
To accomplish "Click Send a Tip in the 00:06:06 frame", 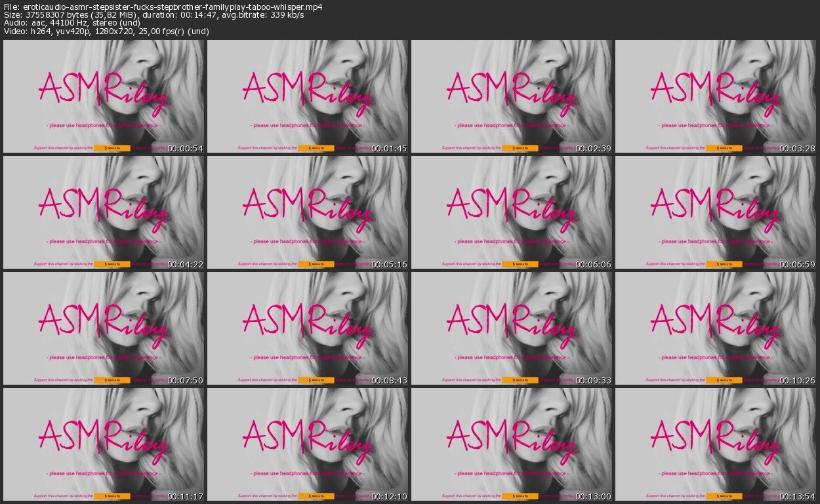I will pyautogui.click(x=520, y=264).
